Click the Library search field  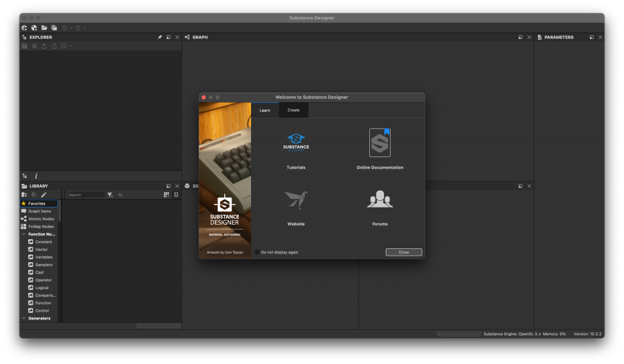[x=85, y=195]
